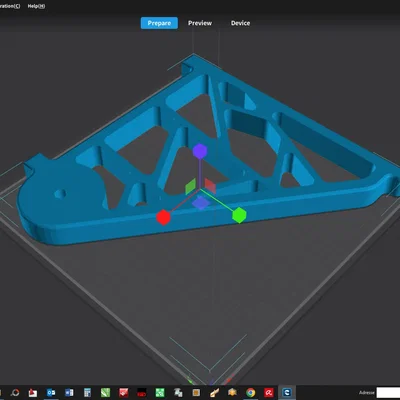Open Google Chrome from the taskbar
Screen dimensions: 400x400
pos(251,393)
